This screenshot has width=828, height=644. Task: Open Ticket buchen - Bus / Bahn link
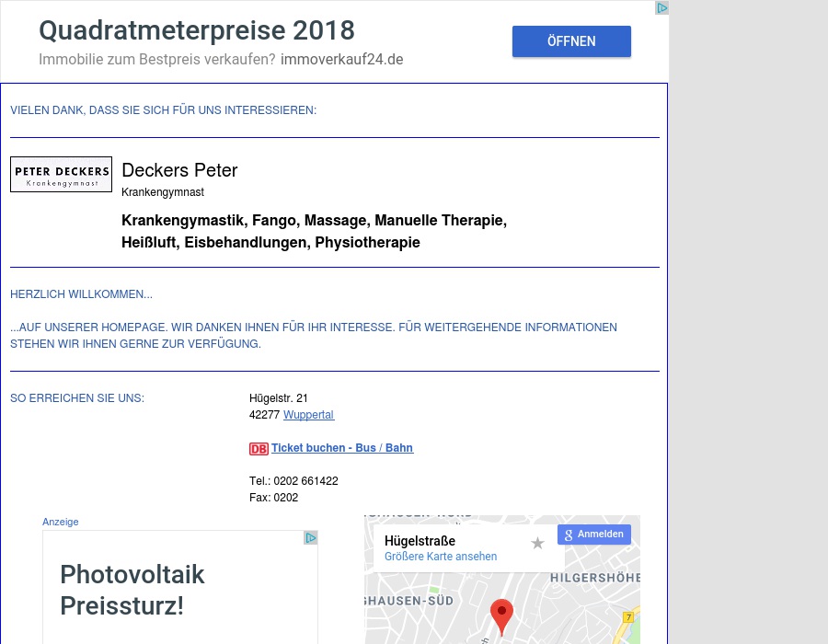(x=341, y=448)
